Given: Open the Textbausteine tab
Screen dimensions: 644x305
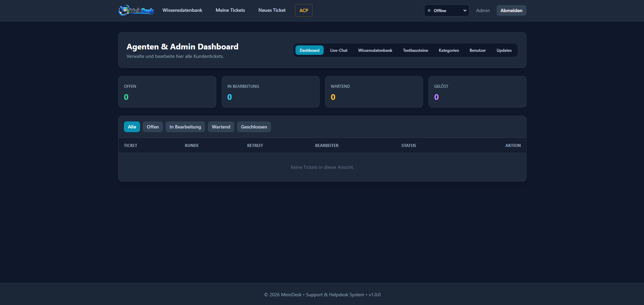Looking at the screenshot, I should [415, 50].
